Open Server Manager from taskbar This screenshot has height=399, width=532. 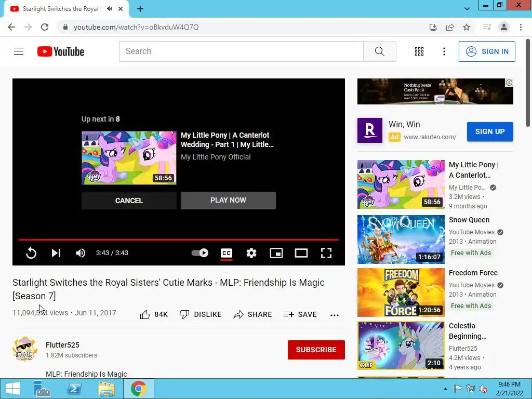42,389
